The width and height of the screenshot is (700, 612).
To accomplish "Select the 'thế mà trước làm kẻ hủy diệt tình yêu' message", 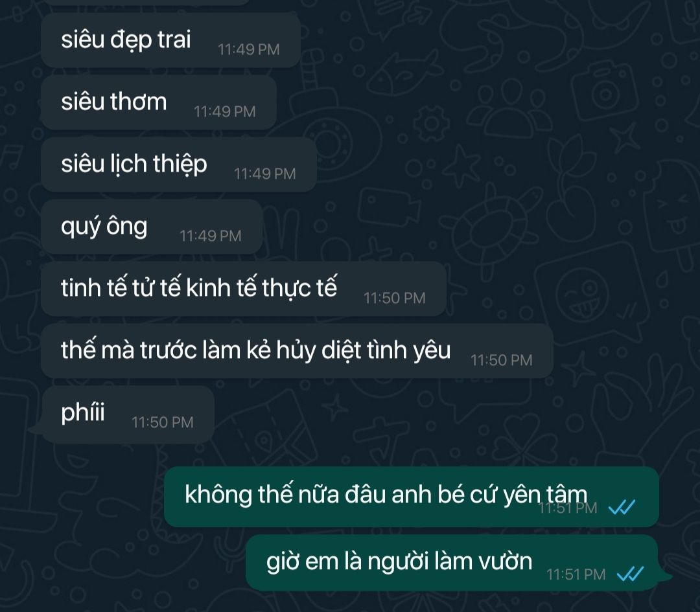I will point(297,351).
